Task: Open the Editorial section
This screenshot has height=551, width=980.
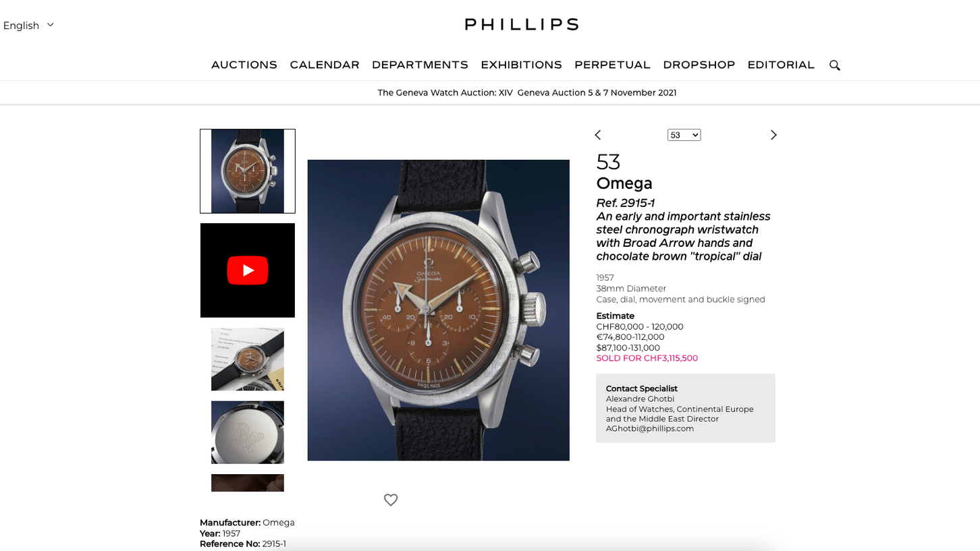Action: pos(781,65)
